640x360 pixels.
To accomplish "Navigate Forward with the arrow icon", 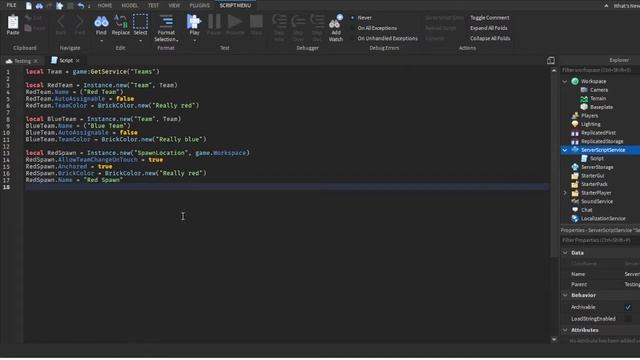I will click(x=80, y=21).
